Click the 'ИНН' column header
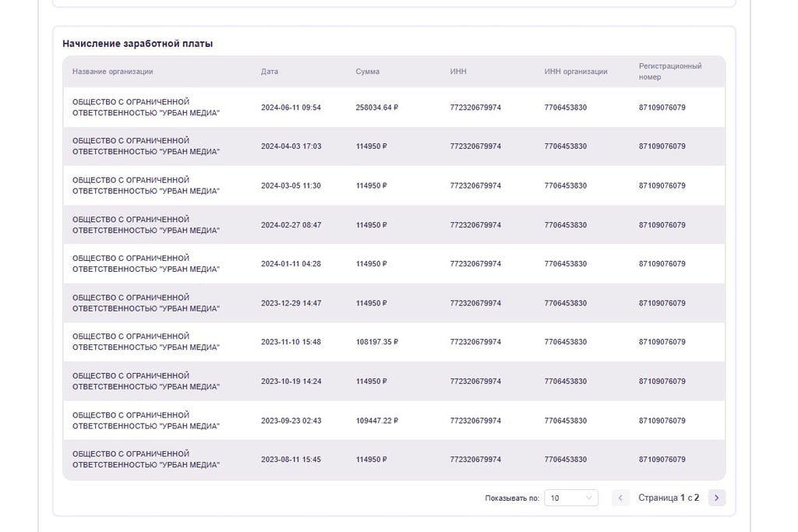Image resolution: width=798 pixels, height=532 pixels. pos(458,72)
